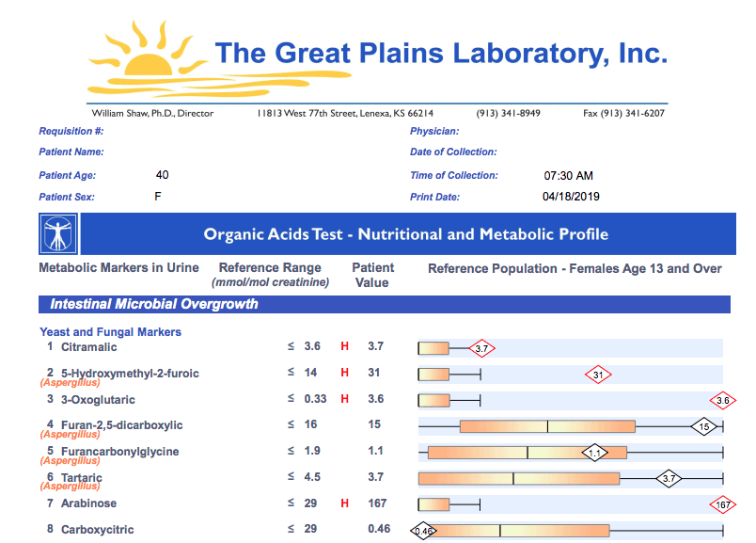Click the Organic Acids Test banner title
This screenshot has width=756, height=543.
406,234
